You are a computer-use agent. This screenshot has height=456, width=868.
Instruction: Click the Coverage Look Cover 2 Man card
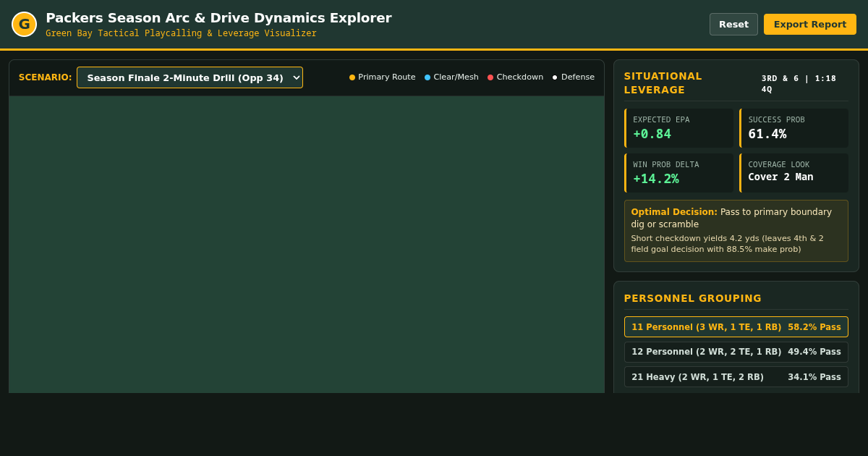793,173
